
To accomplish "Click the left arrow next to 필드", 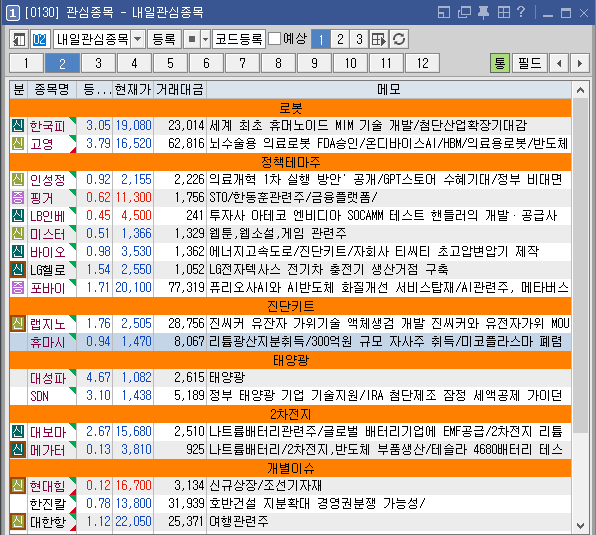I will (x=559, y=63).
